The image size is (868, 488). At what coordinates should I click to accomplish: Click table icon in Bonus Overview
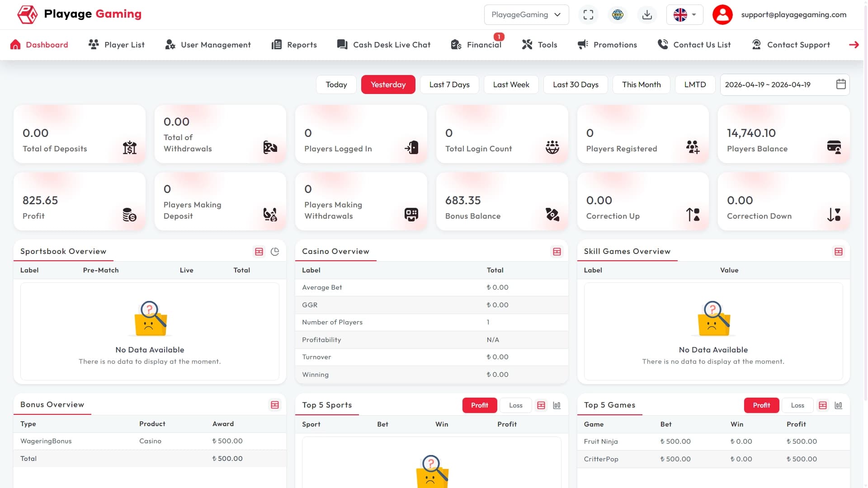point(275,405)
